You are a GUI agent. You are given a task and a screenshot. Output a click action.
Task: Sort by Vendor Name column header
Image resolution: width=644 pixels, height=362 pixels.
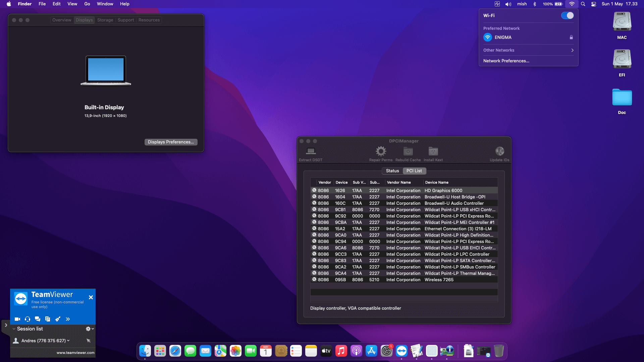(x=404, y=182)
